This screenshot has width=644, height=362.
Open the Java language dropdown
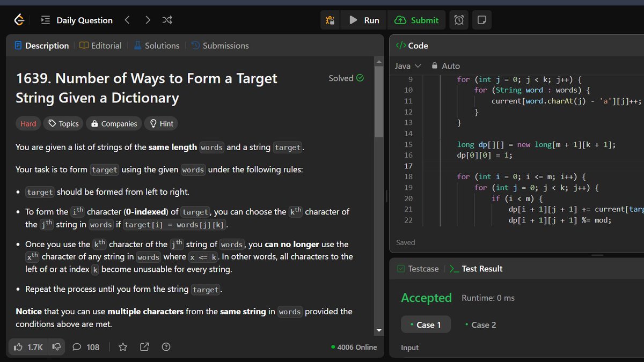point(408,66)
